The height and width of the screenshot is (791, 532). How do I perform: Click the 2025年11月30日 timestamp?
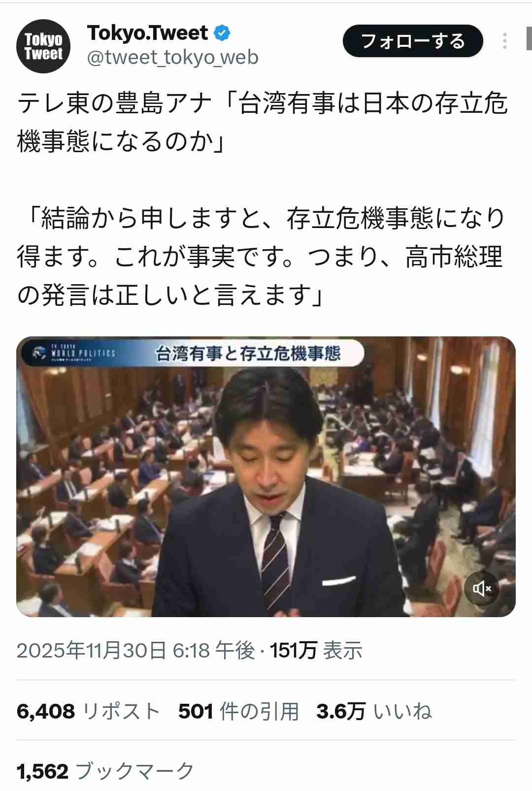[x=136, y=650]
